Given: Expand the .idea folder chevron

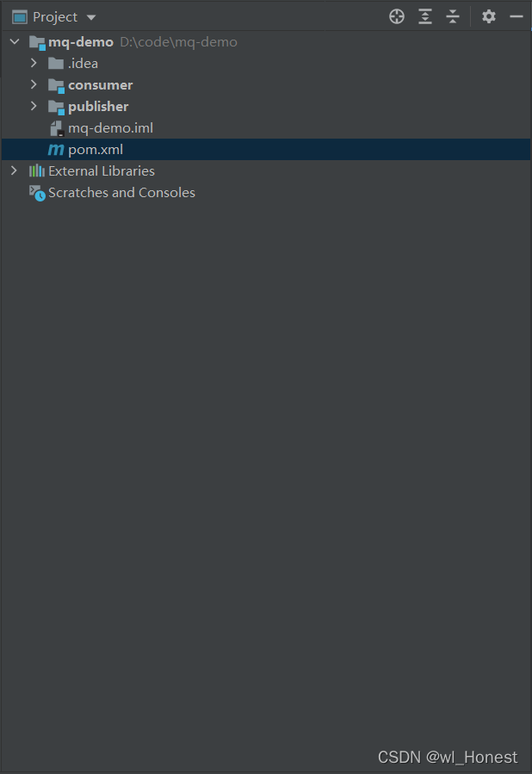Looking at the screenshot, I should click(34, 63).
